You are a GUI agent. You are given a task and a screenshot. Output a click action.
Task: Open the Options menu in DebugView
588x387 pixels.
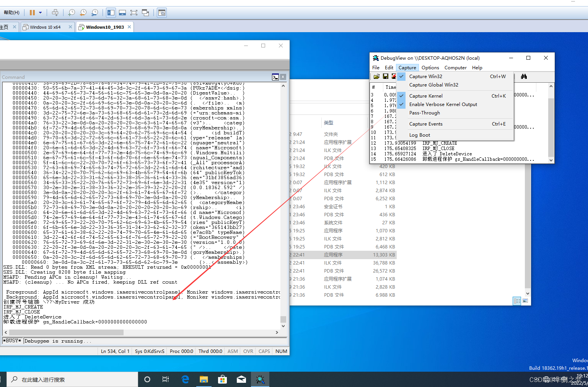(x=430, y=67)
